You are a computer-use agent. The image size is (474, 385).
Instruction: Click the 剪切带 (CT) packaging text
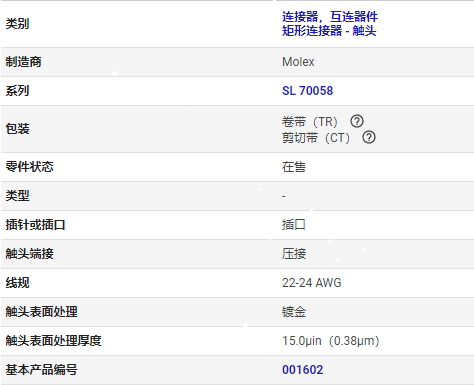[316, 138]
